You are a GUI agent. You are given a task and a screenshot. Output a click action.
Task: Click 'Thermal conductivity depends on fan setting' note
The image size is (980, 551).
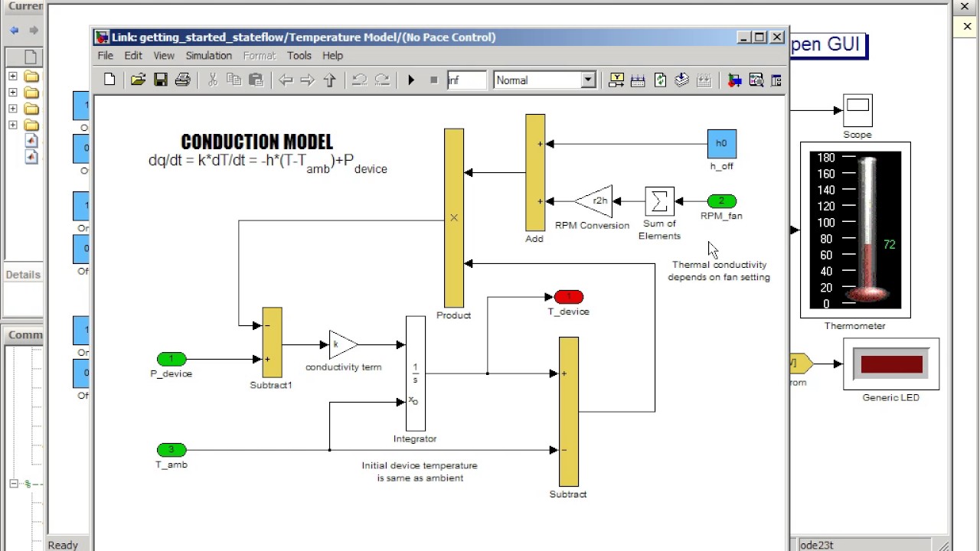(719, 271)
